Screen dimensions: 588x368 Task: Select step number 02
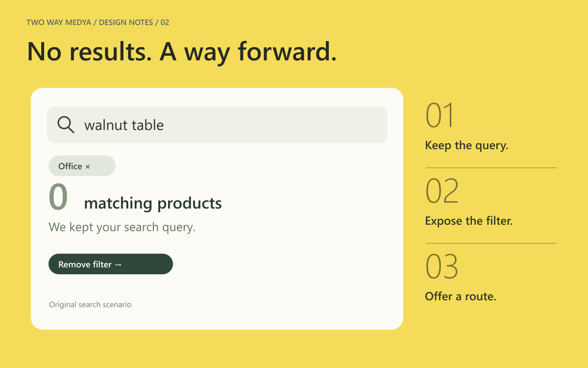coord(442,191)
